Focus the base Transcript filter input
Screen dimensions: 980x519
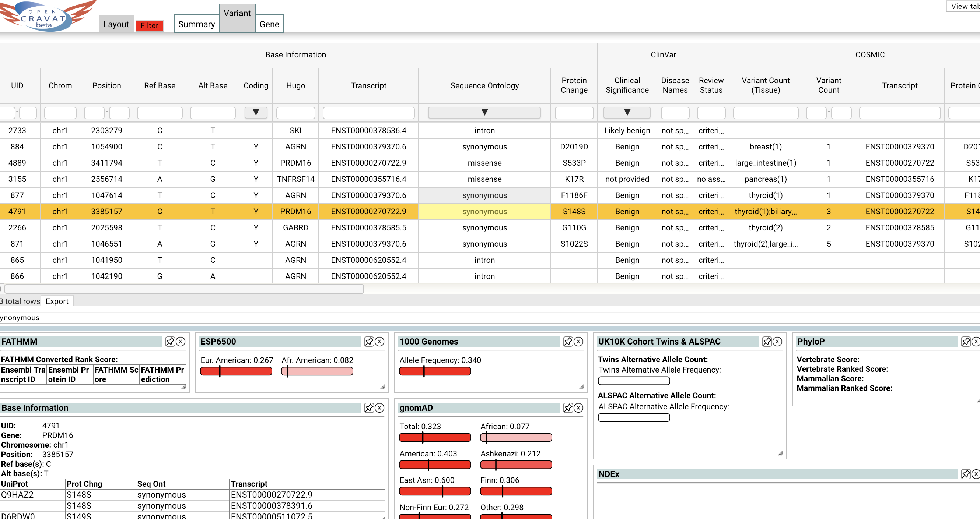click(369, 113)
